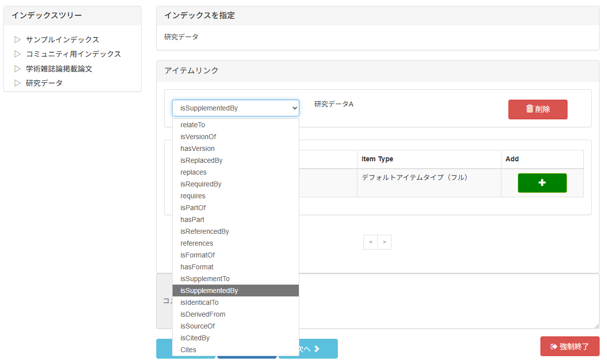Expand the サンプルインデックス tree triangle
Image resolution: width=607 pixels, height=364 pixels.
tap(18, 39)
